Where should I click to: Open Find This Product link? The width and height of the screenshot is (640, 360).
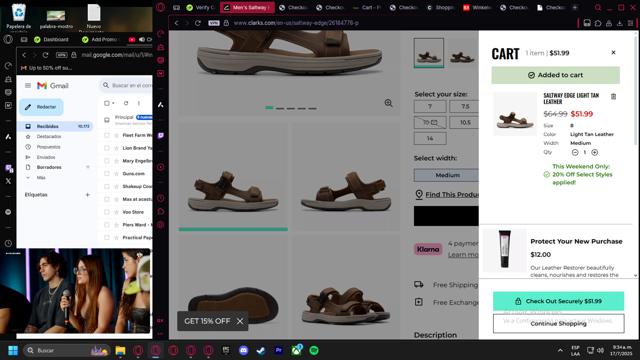(451, 195)
